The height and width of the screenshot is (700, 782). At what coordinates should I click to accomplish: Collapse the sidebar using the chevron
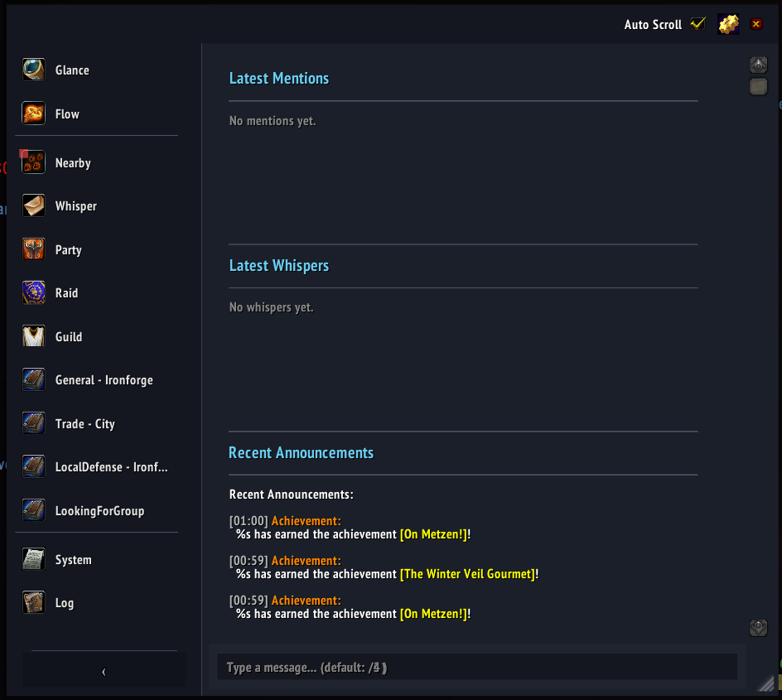103,672
